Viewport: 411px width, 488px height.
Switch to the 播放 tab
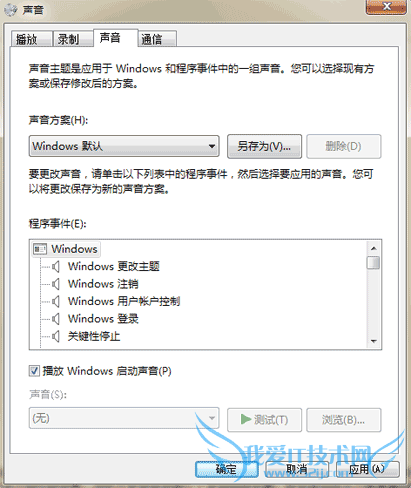[32, 39]
